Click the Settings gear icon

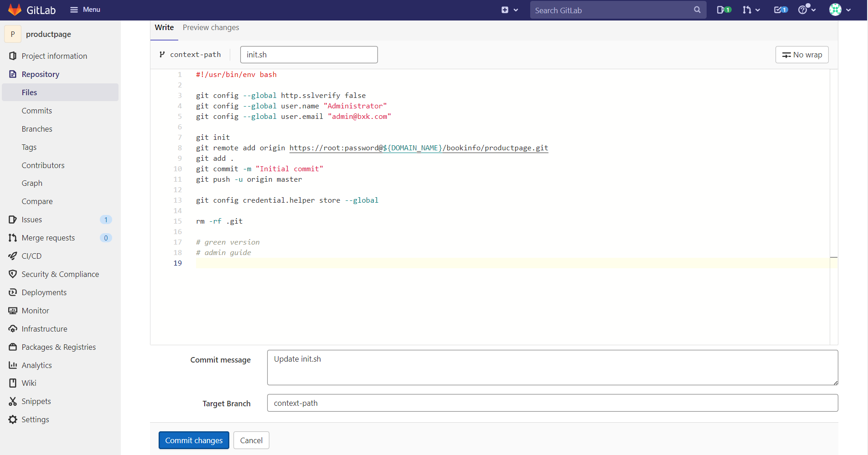13,419
